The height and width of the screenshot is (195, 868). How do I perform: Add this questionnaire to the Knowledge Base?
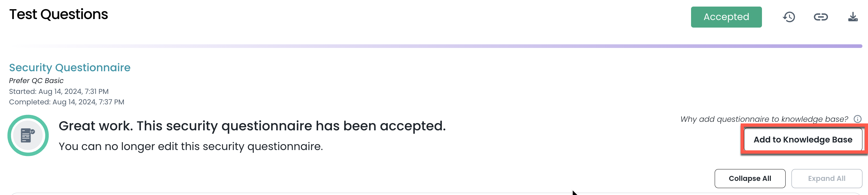click(803, 140)
